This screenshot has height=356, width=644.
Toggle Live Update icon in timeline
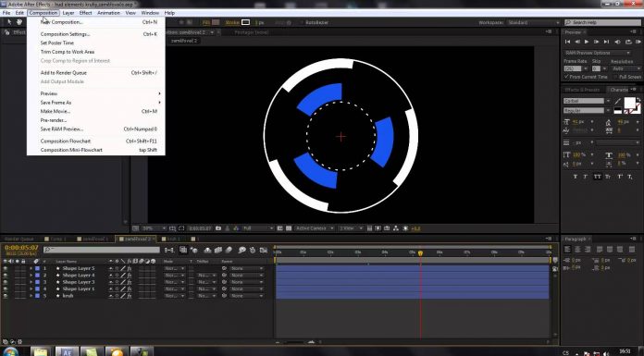pos(183,250)
